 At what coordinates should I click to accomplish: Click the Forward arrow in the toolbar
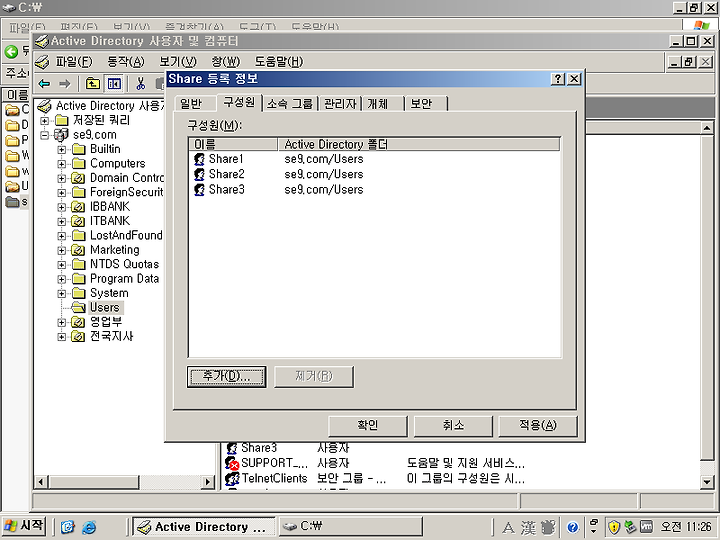(x=65, y=84)
